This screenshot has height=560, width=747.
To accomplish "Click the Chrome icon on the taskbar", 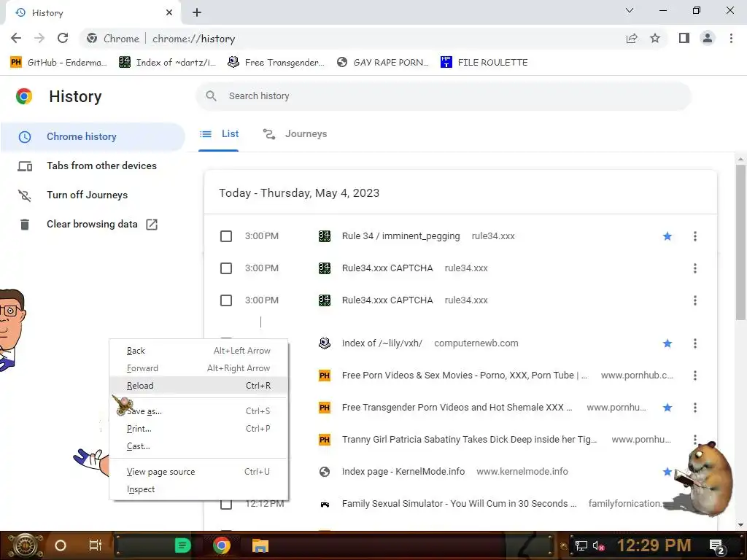I will [222, 545].
